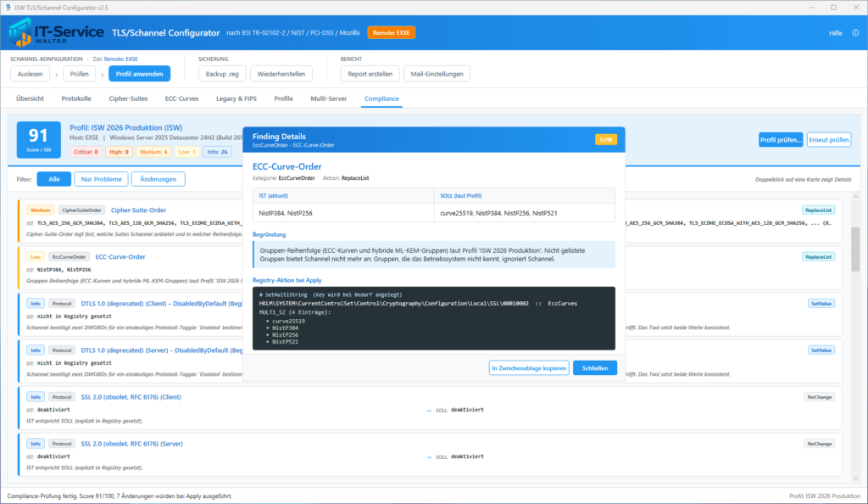Screen dimensions: 868x504
Task: Click SetValue tag on DTLS Client card
Action: [x=821, y=304]
